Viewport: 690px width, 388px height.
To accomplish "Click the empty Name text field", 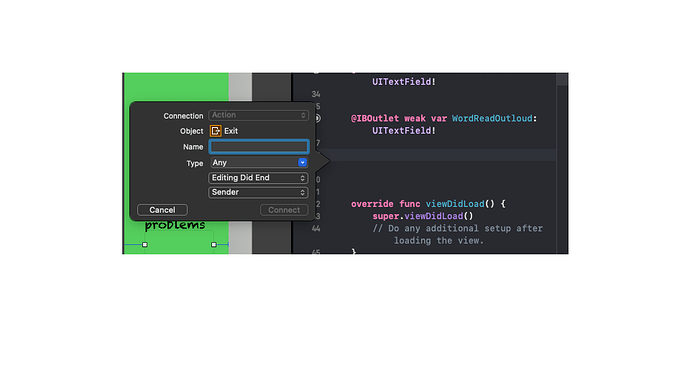I will pyautogui.click(x=259, y=146).
